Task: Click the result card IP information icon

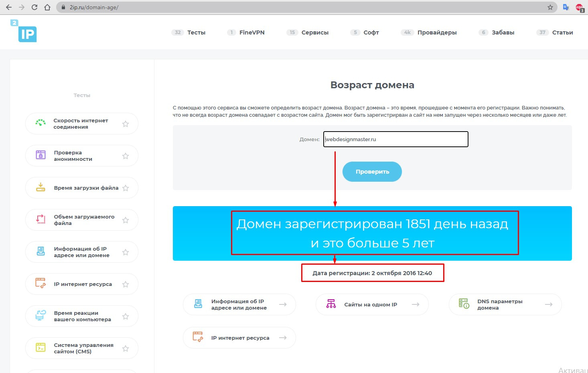Action: tap(198, 304)
